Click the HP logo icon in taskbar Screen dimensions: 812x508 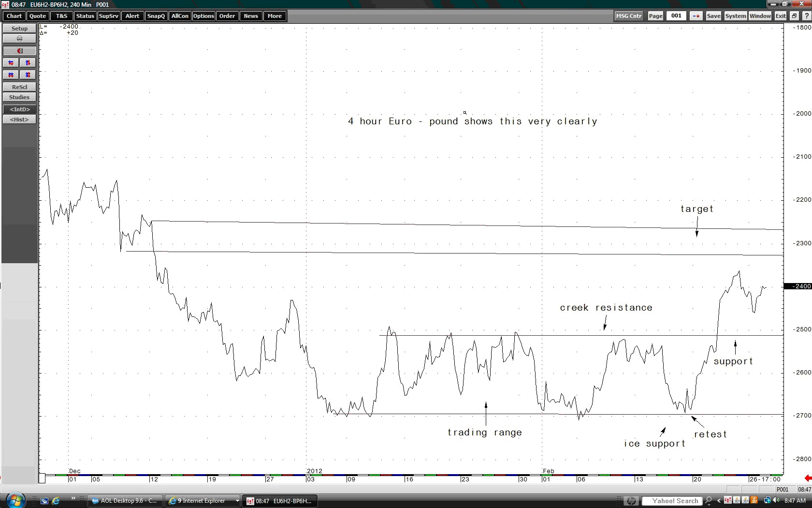(x=631, y=501)
